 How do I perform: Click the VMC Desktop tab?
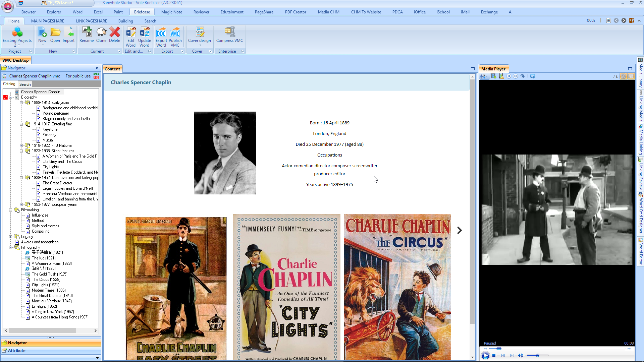(16, 60)
